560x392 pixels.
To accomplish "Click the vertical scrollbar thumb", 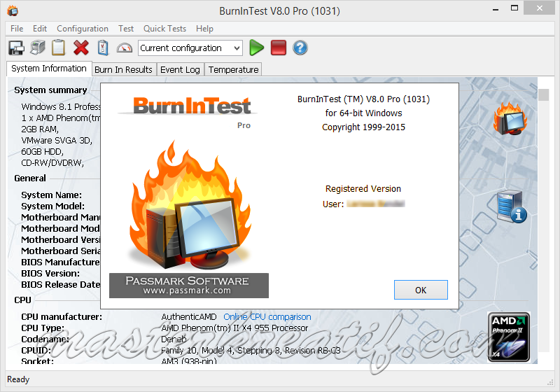I will (x=544, y=95).
